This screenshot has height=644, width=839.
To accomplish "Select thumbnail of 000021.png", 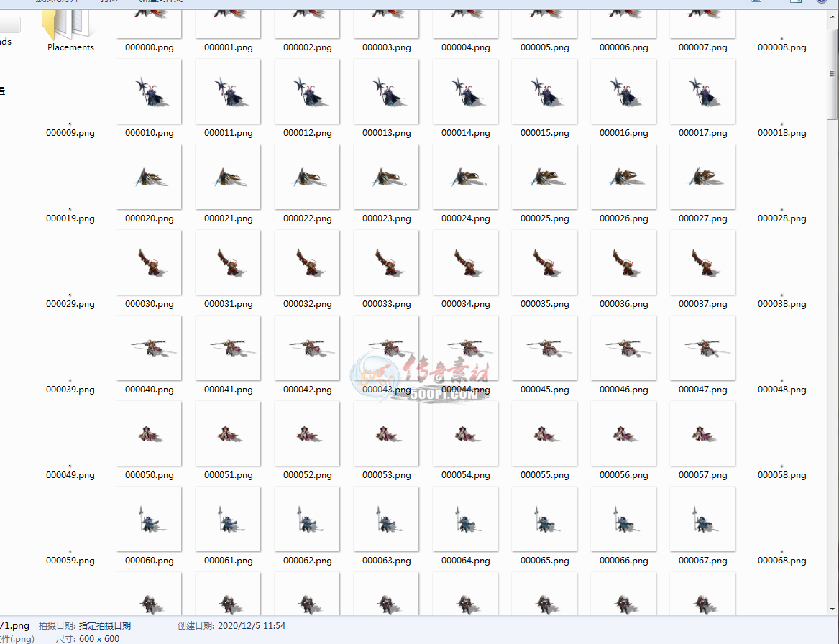I will click(228, 177).
